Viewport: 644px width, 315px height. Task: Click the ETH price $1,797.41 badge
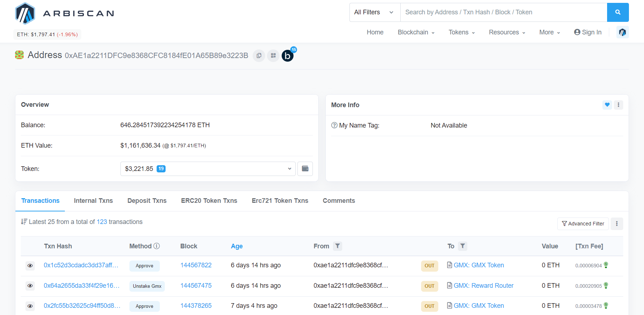47,34
